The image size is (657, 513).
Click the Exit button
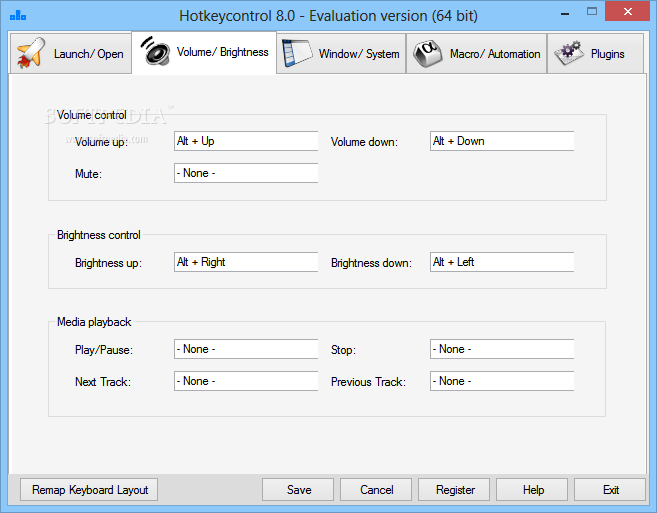(610, 490)
